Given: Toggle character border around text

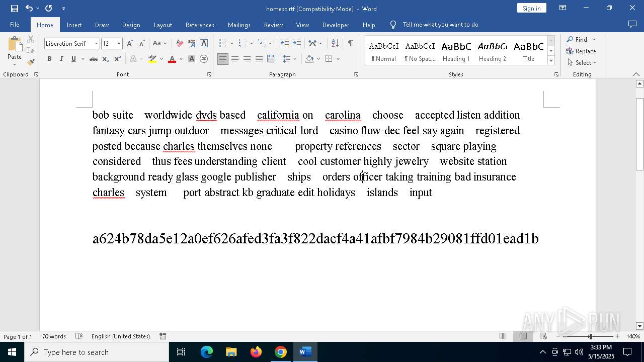Looking at the screenshot, I should (x=204, y=44).
